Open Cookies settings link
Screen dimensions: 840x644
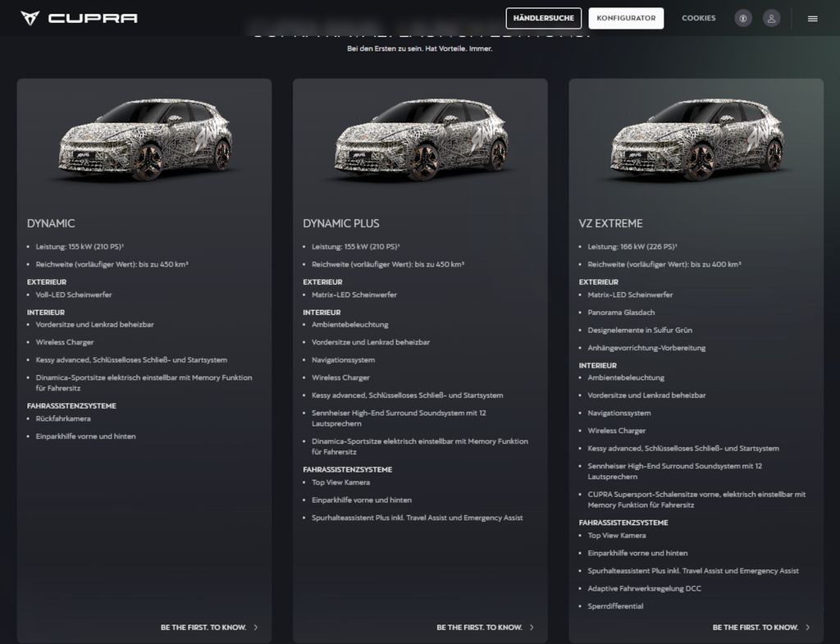(x=699, y=18)
